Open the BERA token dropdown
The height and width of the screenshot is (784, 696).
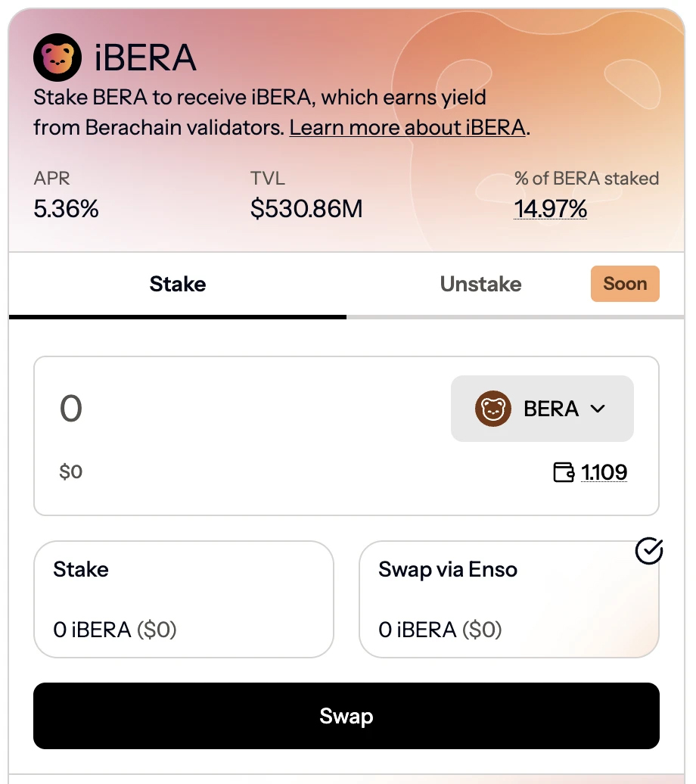click(542, 409)
